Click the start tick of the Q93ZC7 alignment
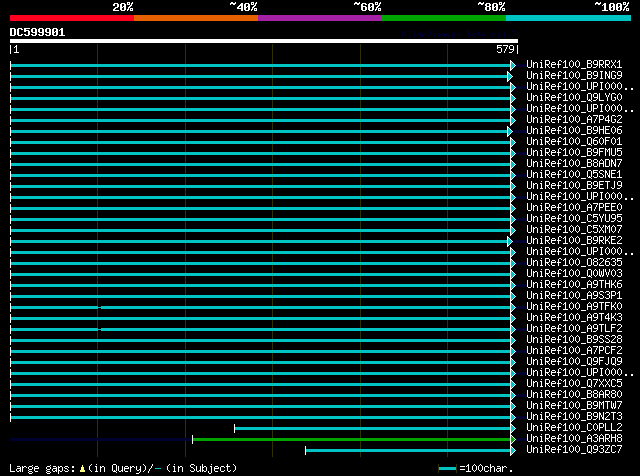 pyautogui.click(x=306, y=451)
